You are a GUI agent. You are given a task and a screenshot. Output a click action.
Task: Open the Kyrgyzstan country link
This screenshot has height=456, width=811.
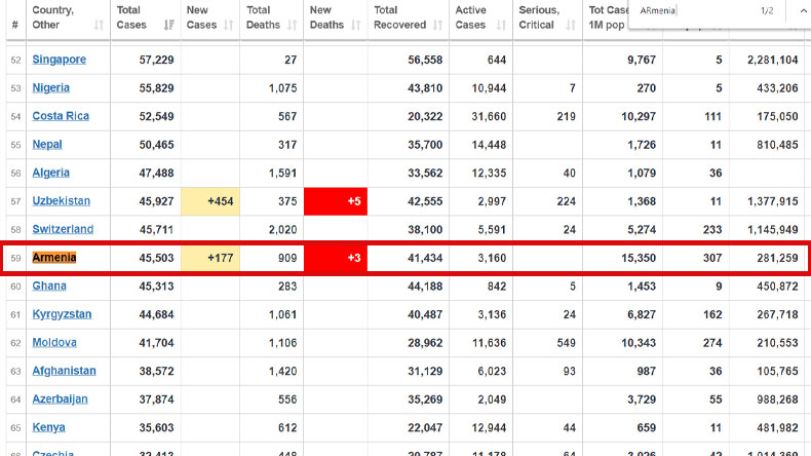tap(62, 314)
